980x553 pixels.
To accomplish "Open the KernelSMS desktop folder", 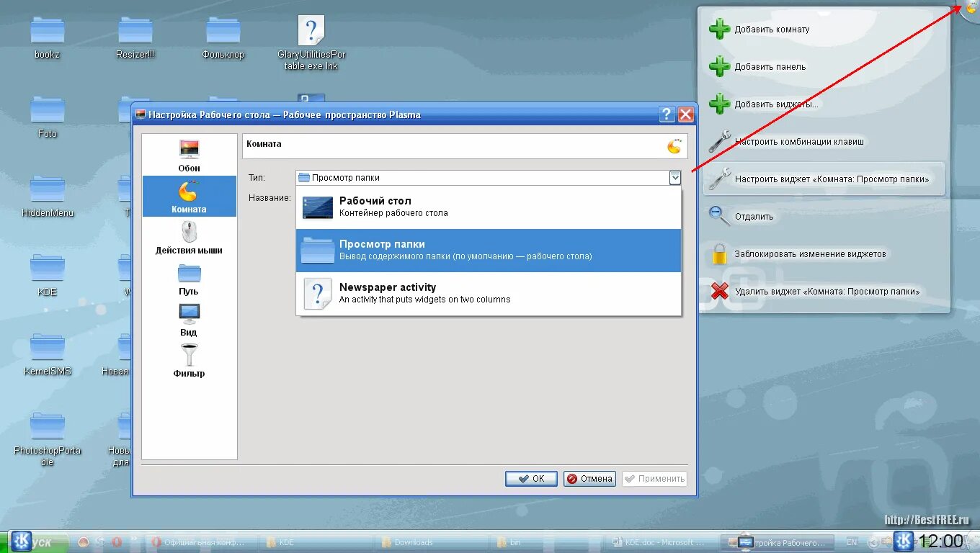I will pyautogui.click(x=48, y=354).
